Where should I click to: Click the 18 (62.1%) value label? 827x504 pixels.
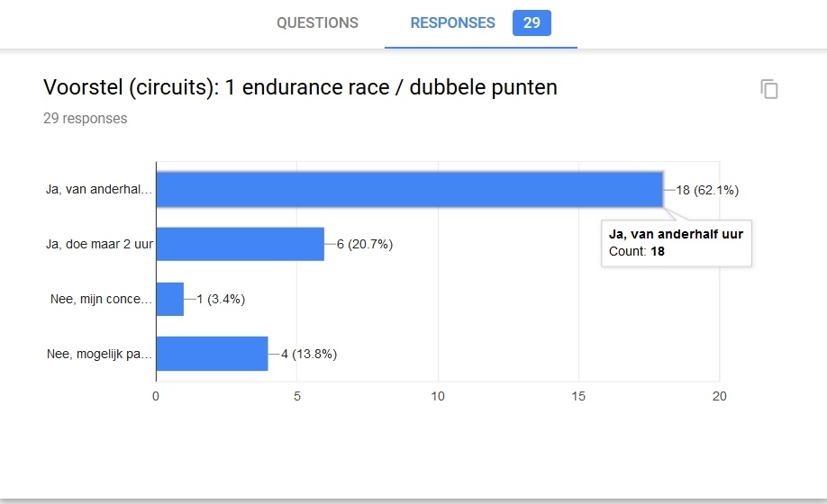click(x=707, y=190)
